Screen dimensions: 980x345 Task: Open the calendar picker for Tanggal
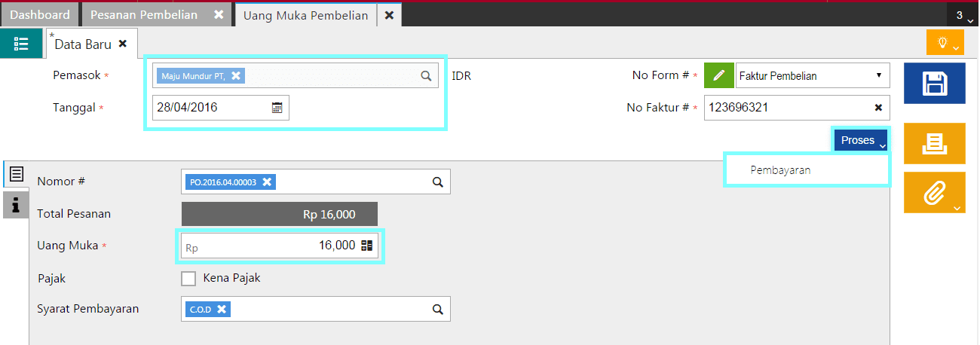[x=277, y=108]
